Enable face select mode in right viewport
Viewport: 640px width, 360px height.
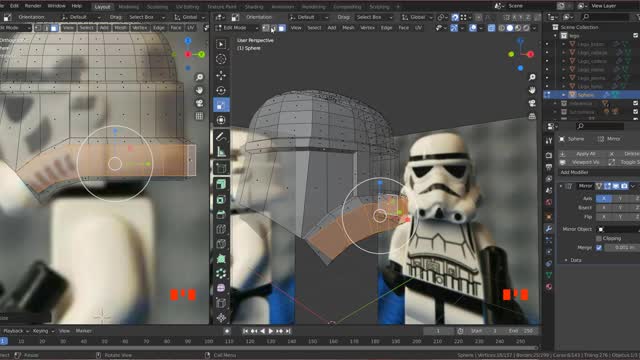(x=282, y=28)
